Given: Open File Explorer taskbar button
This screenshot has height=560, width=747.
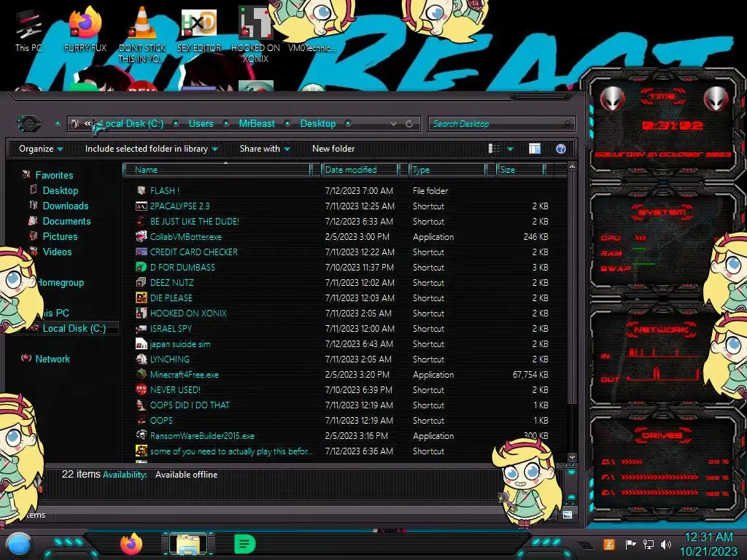Looking at the screenshot, I should [188, 544].
